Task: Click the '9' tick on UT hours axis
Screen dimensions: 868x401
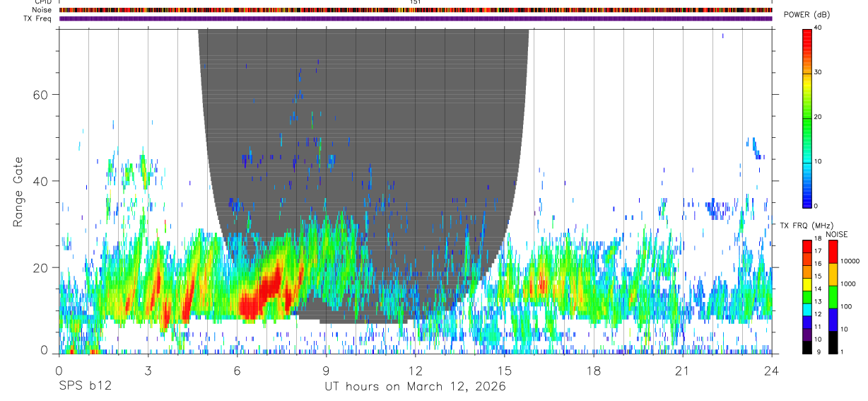Action: (327, 371)
